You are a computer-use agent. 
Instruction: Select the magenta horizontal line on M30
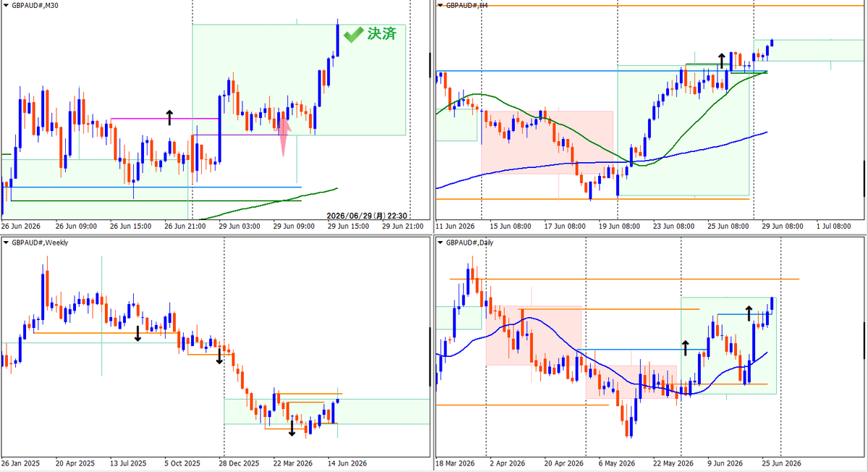coord(164,119)
